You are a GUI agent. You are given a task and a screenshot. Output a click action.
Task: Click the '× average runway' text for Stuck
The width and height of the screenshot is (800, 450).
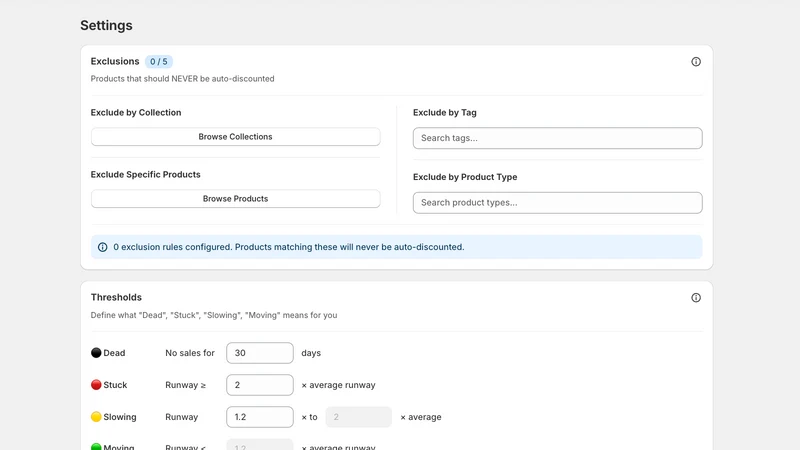(338, 385)
